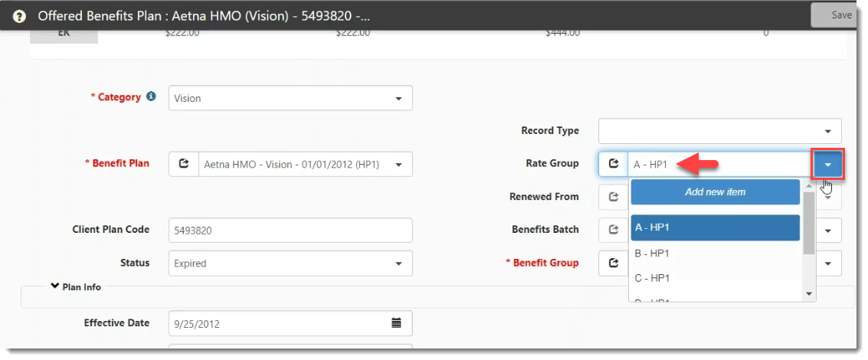Image resolution: width=868 pixels, height=360 pixels.
Task: Open the Category dropdown
Action: click(x=398, y=99)
